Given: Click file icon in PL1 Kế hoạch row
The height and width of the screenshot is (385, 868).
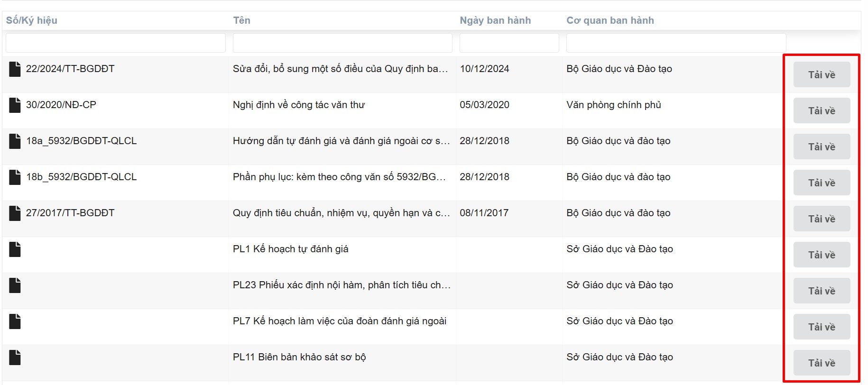Looking at the screenshot, I should click(x=15, y=249).
